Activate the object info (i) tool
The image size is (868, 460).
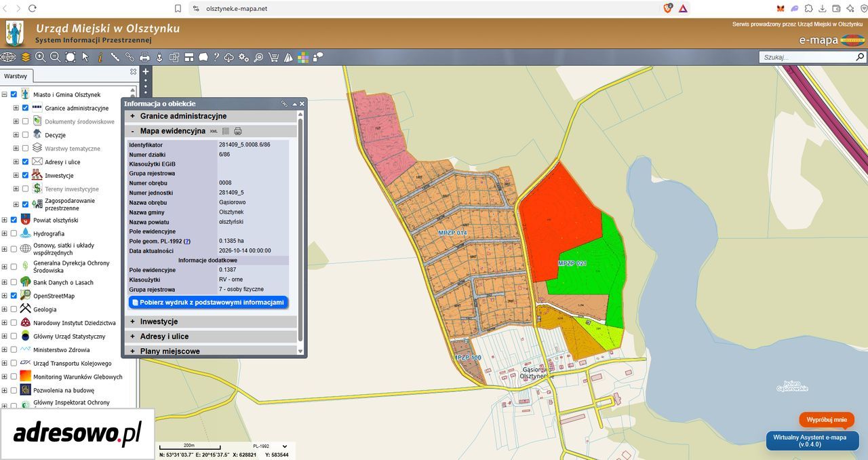point(100,57)
